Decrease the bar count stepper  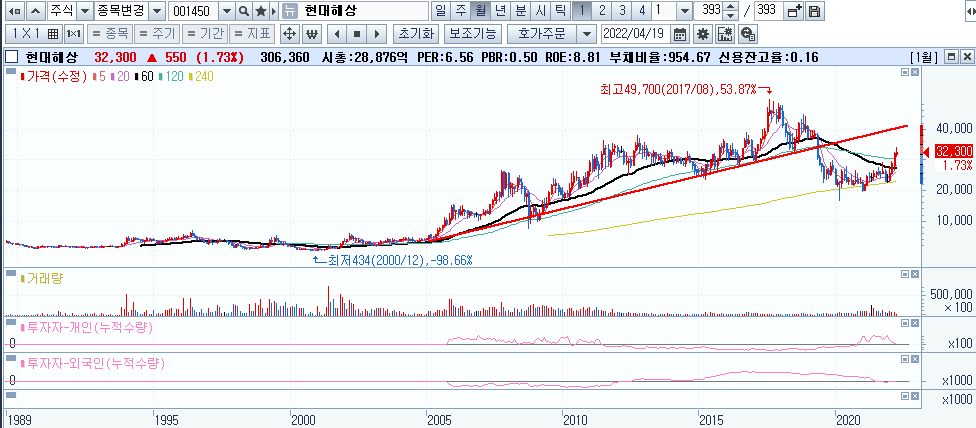[x=731, y=15]
